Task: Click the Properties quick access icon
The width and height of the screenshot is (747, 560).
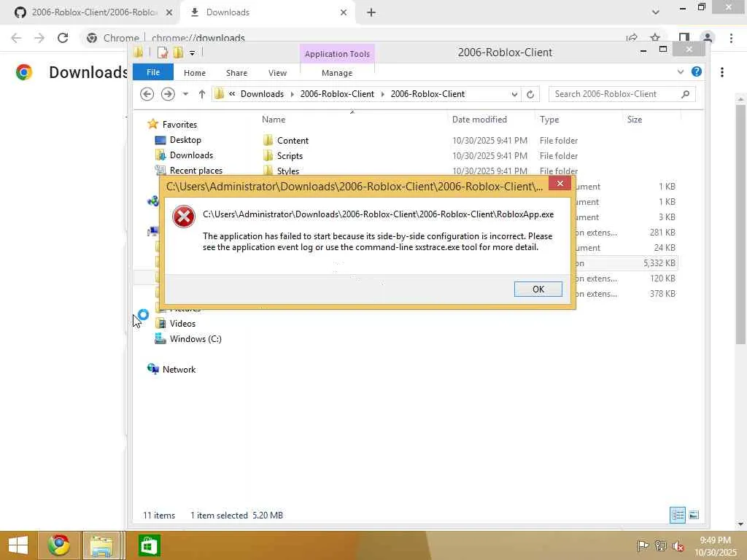Action: pos(163,52)
